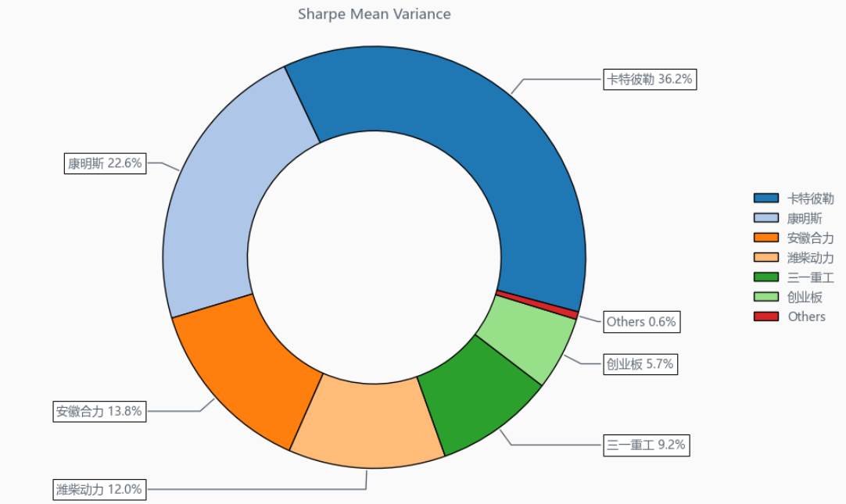Click the 三一重工 9.2% data label
846x504 pixels.
point(647,445)
